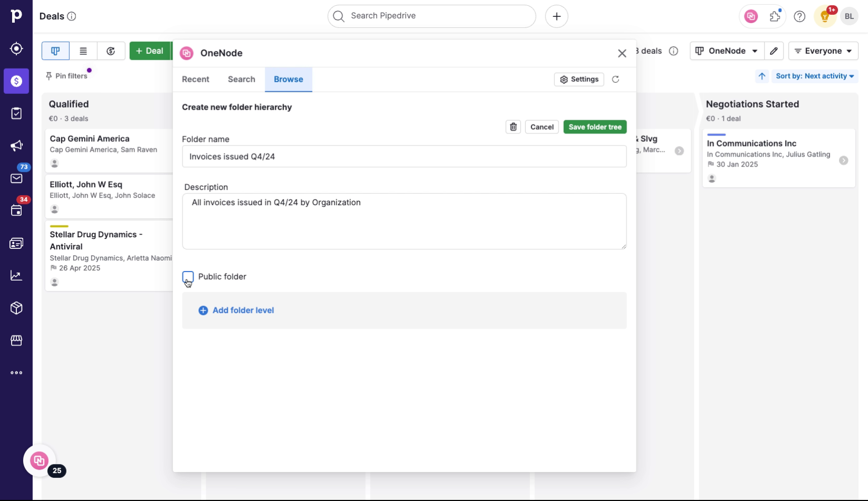This screenshot has height=501, width=868.
Task: Open Deals dollar icon in sidebar
Action: pyautogui.click(x=16, y=81)
